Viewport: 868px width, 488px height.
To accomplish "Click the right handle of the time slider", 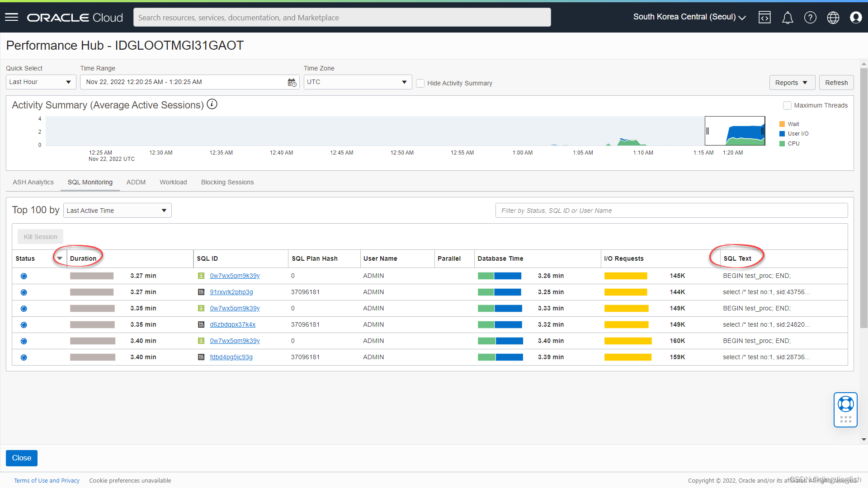I will click(762, 131).
